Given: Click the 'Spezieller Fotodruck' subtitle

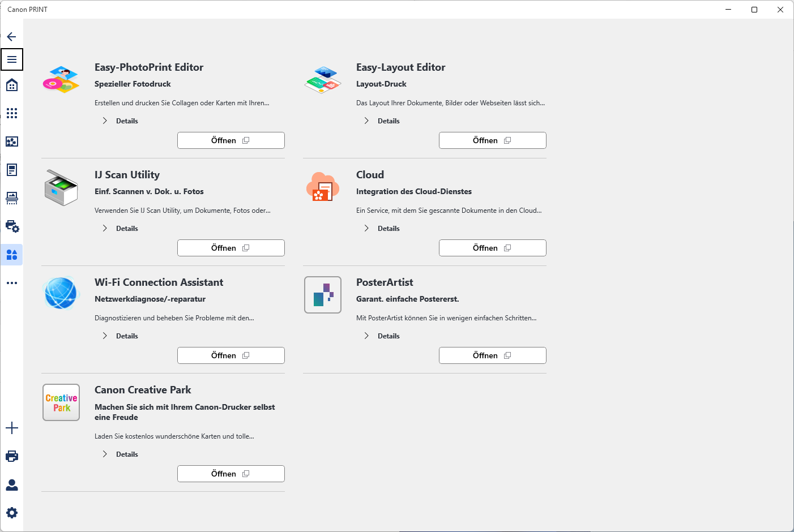Looking at the screenshot, I should coord(133,84).
